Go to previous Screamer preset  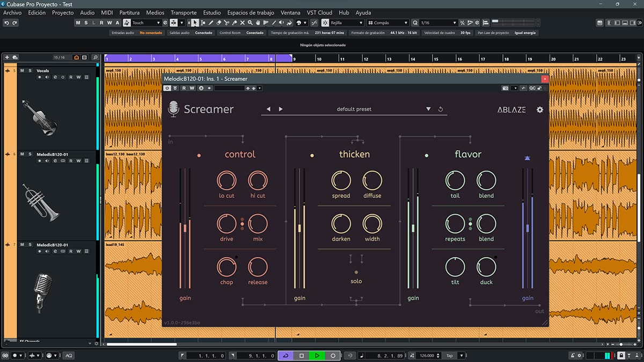point(269,109)
